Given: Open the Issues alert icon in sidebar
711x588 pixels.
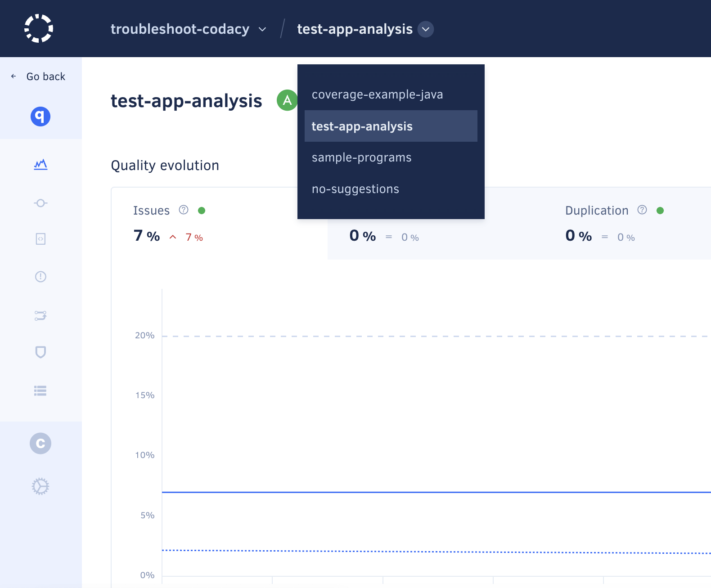Looking at the screenshot, I should coord(40,277).
